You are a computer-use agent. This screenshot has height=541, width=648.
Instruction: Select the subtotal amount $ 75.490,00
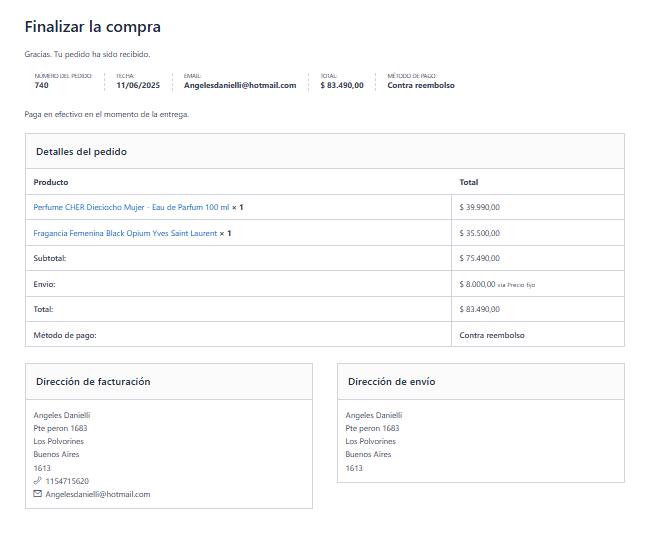pyautogui.click(x=480, y=258)
